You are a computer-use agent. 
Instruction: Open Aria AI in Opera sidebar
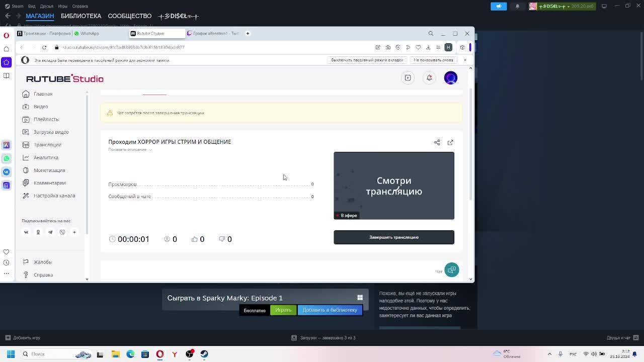(x=6, y=145)
